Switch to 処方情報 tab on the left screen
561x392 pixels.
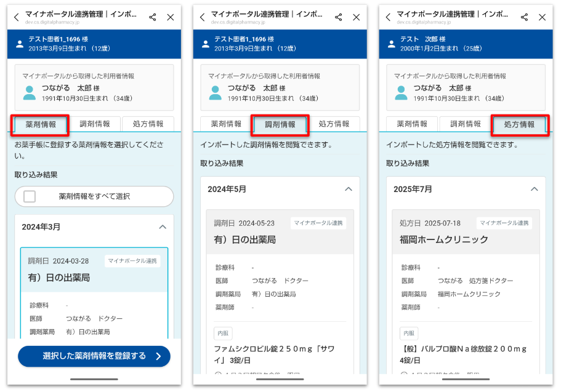coord(148,124)
